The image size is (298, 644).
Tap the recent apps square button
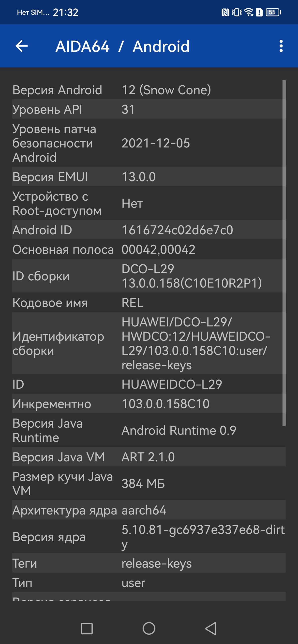87,628
